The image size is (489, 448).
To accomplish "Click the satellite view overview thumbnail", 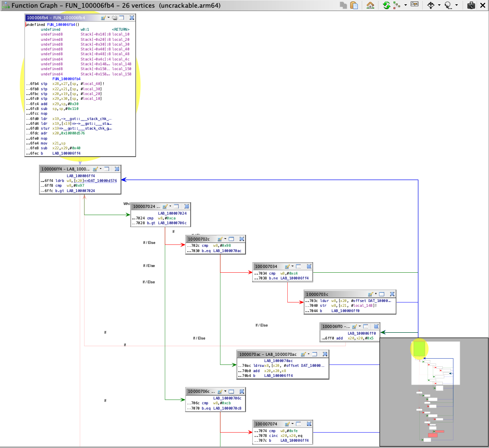I will point(434,391).
